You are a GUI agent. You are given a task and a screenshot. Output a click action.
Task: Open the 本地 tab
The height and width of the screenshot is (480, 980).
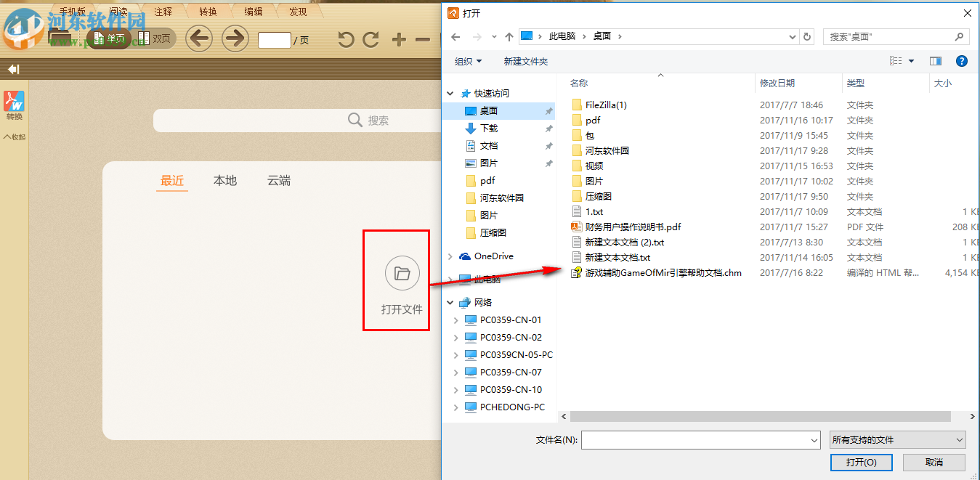click(x=224, y=181)
